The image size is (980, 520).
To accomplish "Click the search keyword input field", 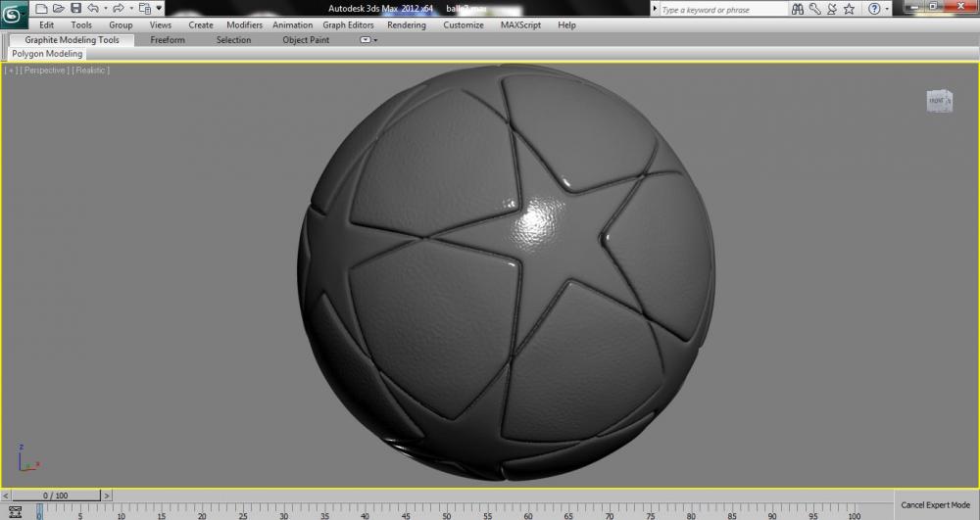I will [x=724, y=10].
